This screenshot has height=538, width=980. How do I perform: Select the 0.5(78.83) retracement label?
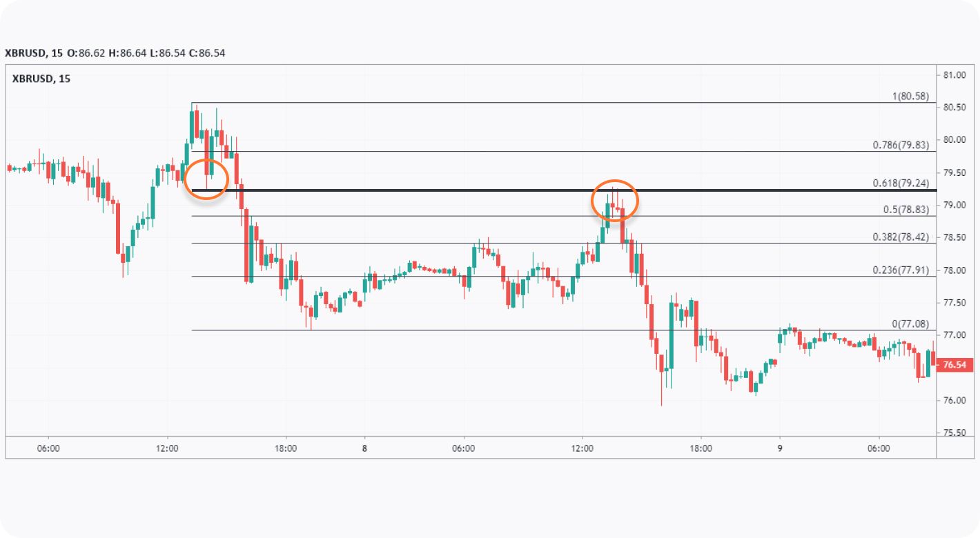(x=905, y=210)
